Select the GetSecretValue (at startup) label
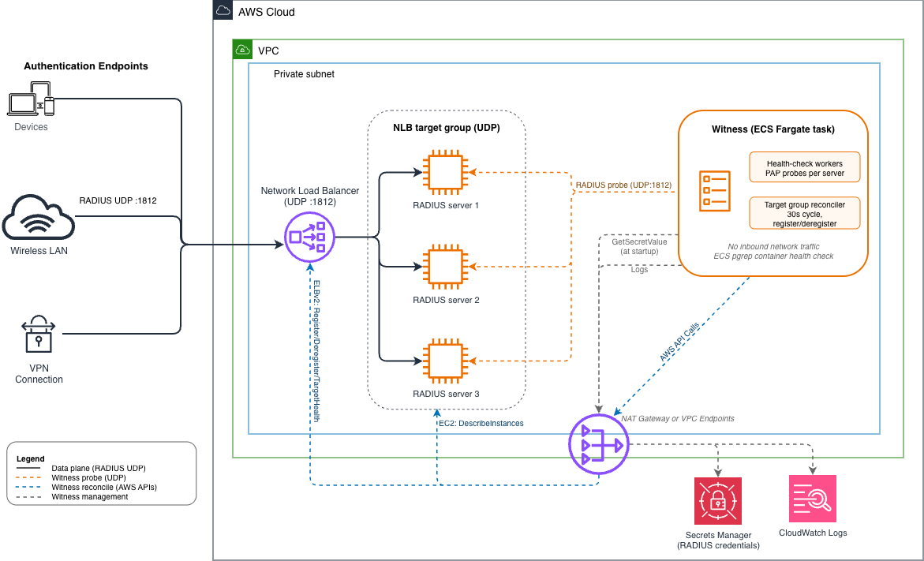The height and width of the screenshot is (561, 924). coord(639,246)
